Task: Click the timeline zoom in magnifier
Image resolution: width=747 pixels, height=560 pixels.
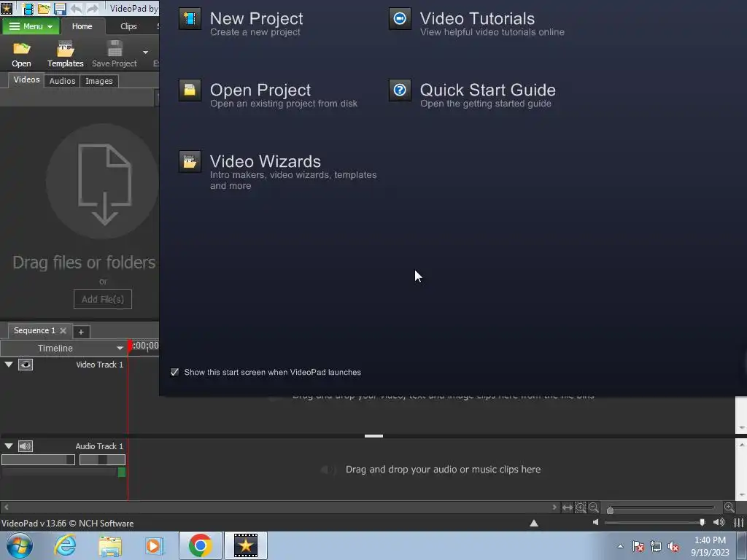Action: (729, 507)
